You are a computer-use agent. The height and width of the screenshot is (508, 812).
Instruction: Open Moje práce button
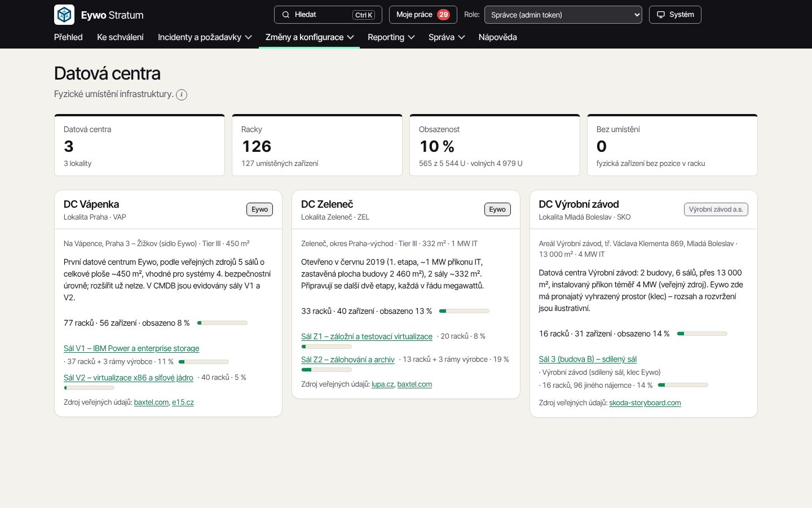tap(423, 15)
